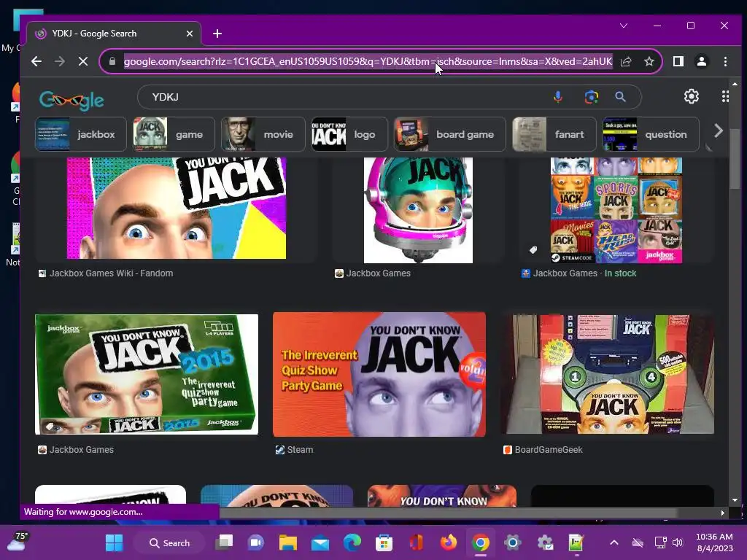Filter images by logo chip
Screen dimensions: 747x560
tap(349, 134)
